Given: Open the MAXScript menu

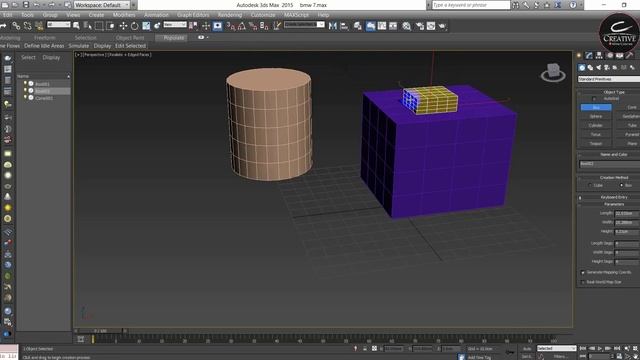Looking at the screenshot, I should (x=296, y=15).
